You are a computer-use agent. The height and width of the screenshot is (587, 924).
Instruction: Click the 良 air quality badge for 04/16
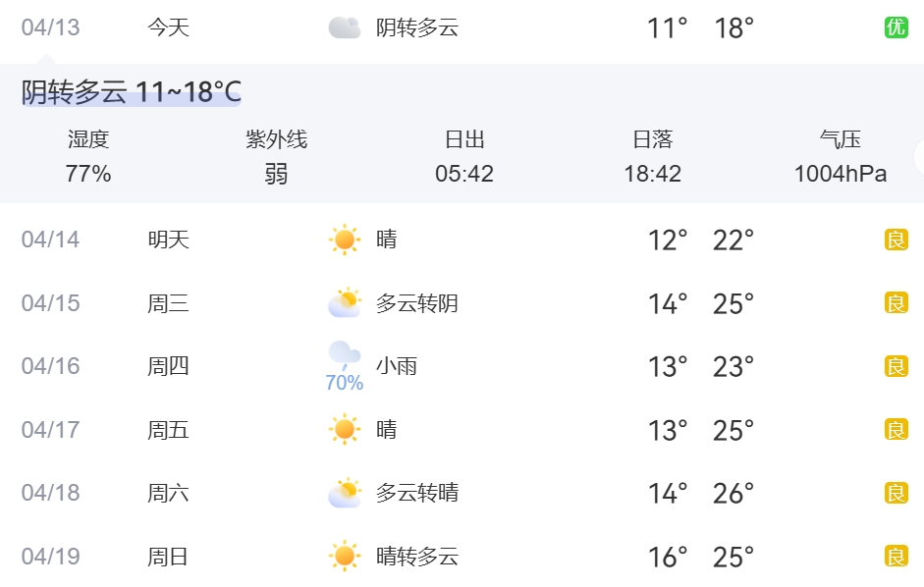click(x=896, y=366)
